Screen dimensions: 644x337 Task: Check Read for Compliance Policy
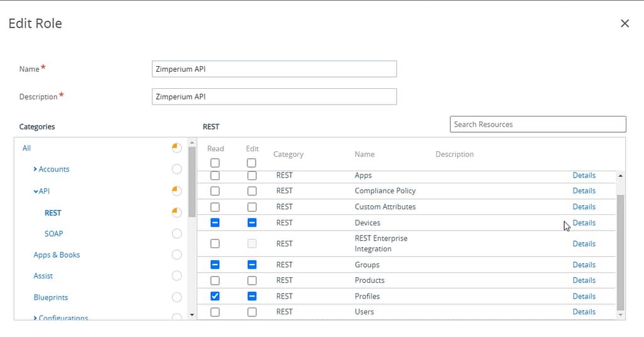click(x=215, y=191)
